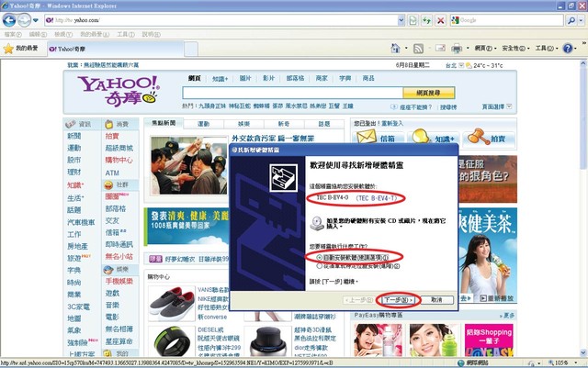Select the Yahoo!奇摩 browser tab
The image size is (588, 368).
tap(116, 49)
